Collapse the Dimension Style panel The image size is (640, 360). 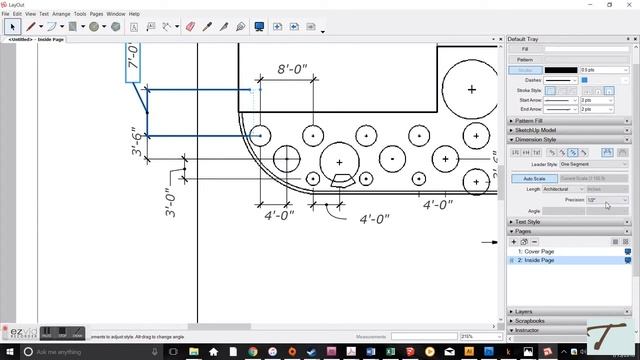coord(569,140)
